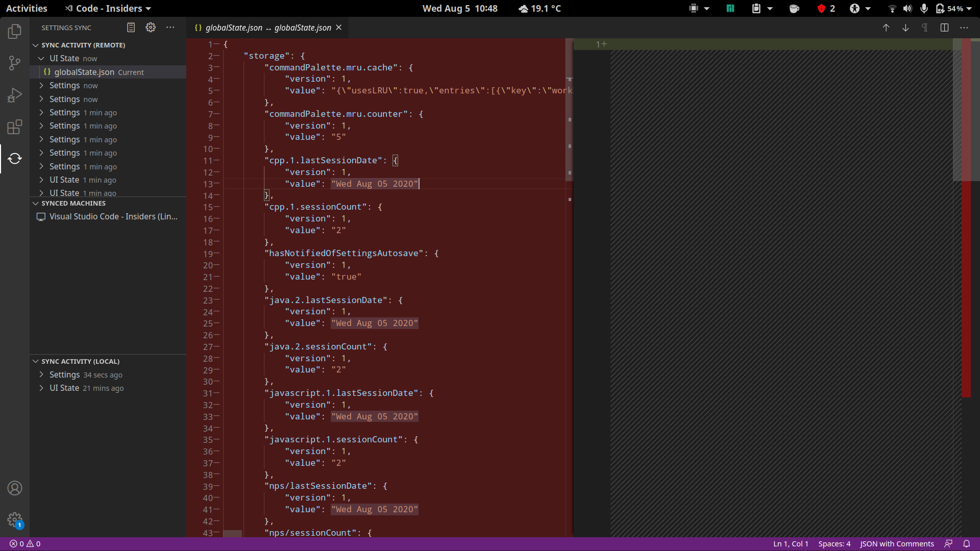The width and height of the screenshot is (980, 551).
Task: Open the Explorer view
Action: (15, 31)
